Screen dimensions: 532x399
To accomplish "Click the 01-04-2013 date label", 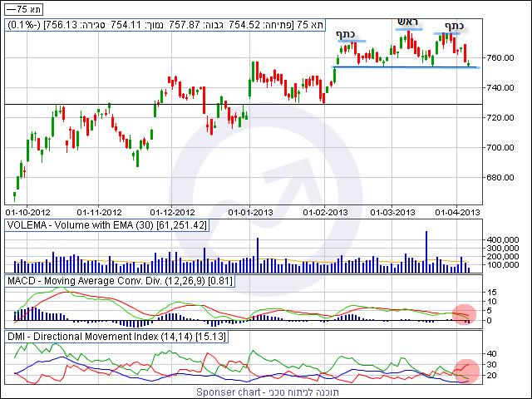I will point(457,213).
